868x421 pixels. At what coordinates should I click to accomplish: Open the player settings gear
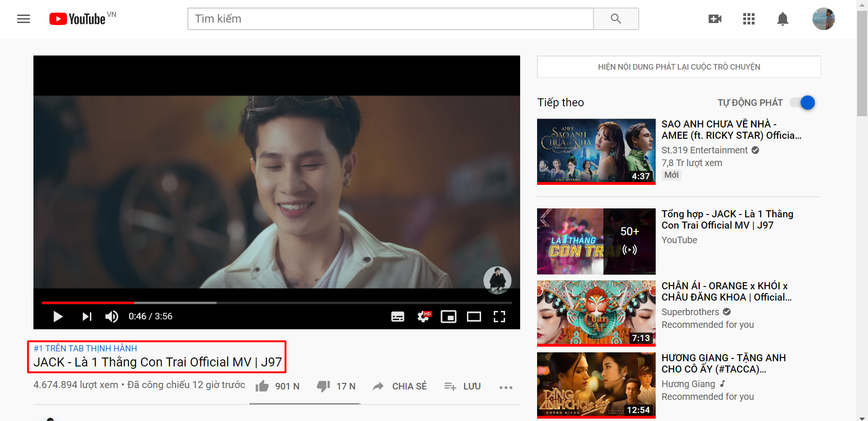[423, 317]
